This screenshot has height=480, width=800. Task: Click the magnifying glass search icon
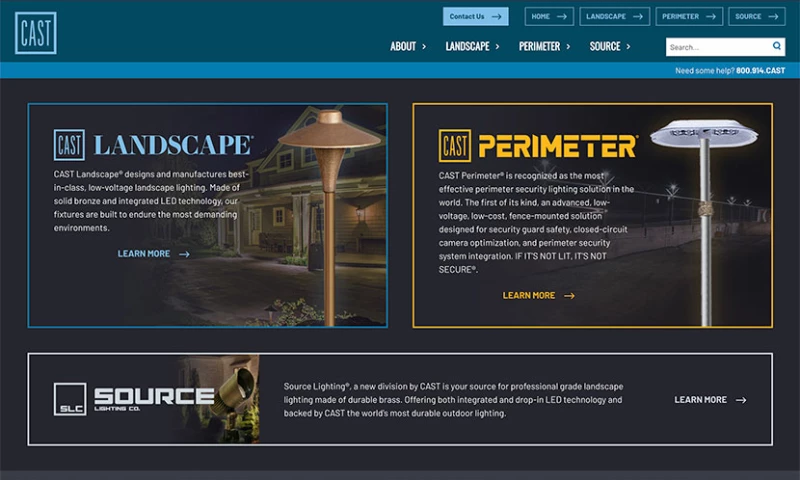tap(777, 46)
